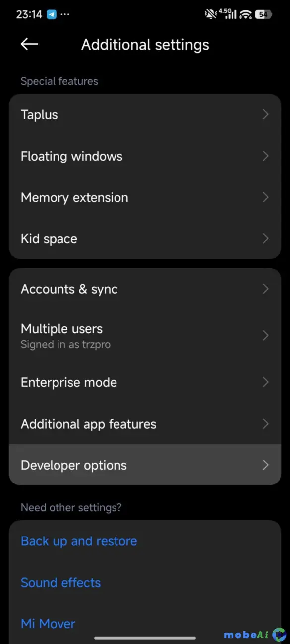Tap the Mi Mover link
The image size is (290, 644).
(x=48, y=623)
